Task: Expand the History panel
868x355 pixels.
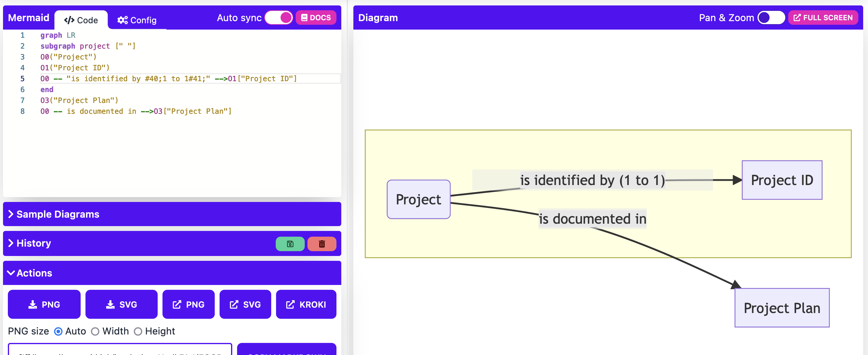Action: pyautogui.click(x=34, y=243)
